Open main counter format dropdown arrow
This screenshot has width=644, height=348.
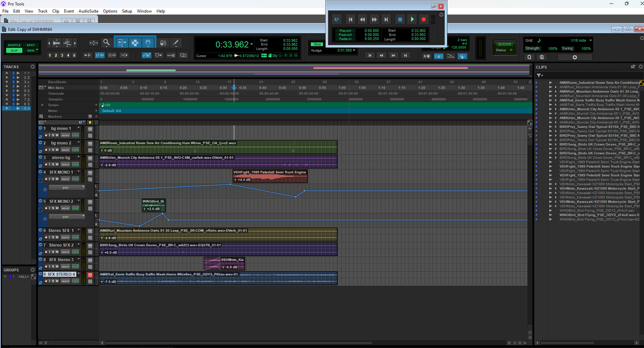tap(252, 44)
